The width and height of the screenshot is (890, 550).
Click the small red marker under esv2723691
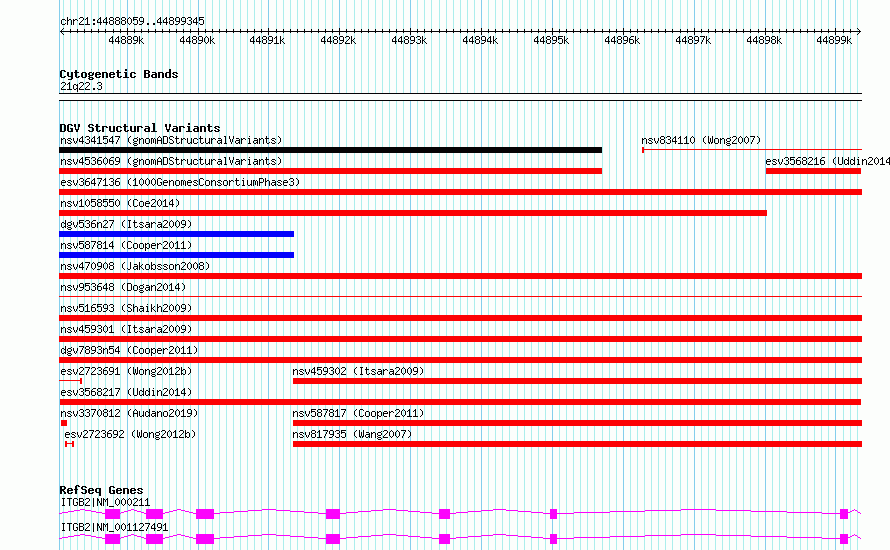71,381
